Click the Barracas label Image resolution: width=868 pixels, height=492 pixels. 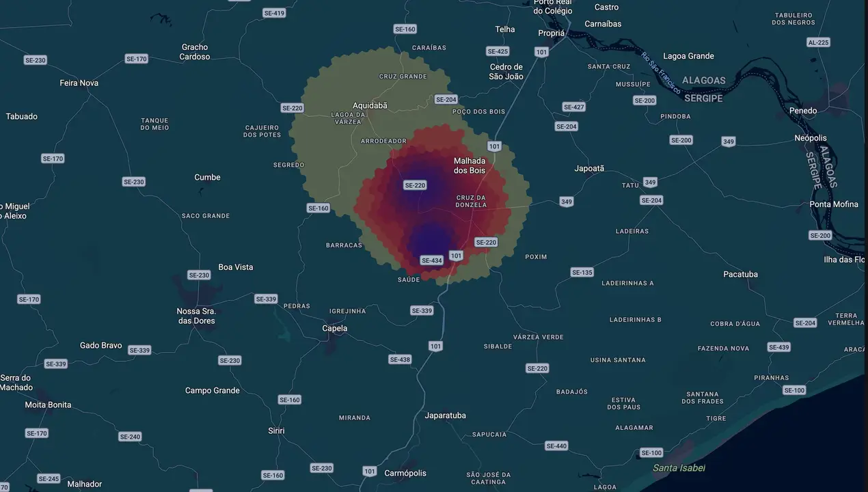pyautogui.click(x=344, y=245)
